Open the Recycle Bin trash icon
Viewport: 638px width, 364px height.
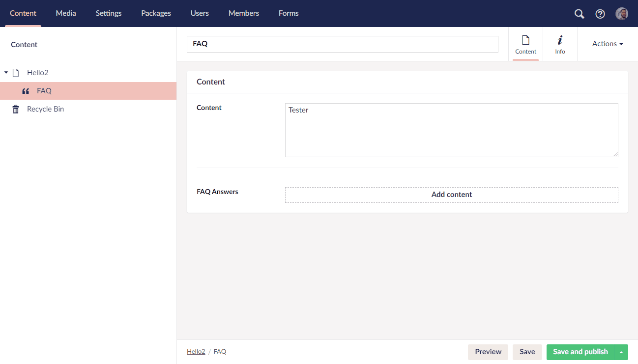pyautogui.click(x=15, y=109)
